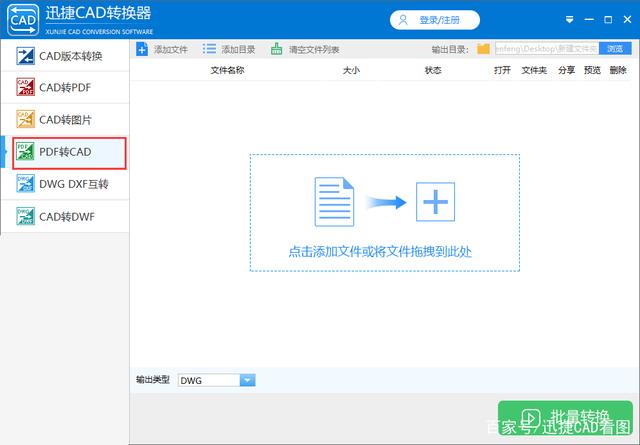The image size is (640, 445).
Task: Click the green broom 清空文件列表 icon
Action: (276, 49)
